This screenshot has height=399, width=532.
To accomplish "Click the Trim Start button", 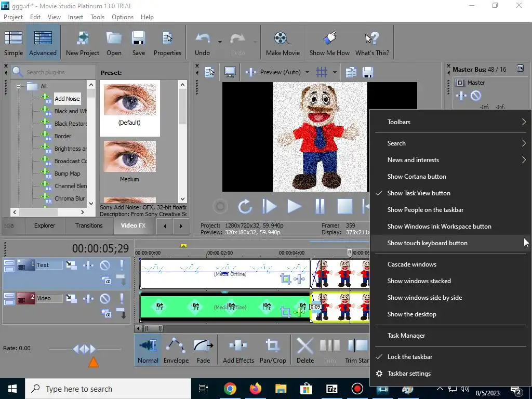I will tap(357, 351).
